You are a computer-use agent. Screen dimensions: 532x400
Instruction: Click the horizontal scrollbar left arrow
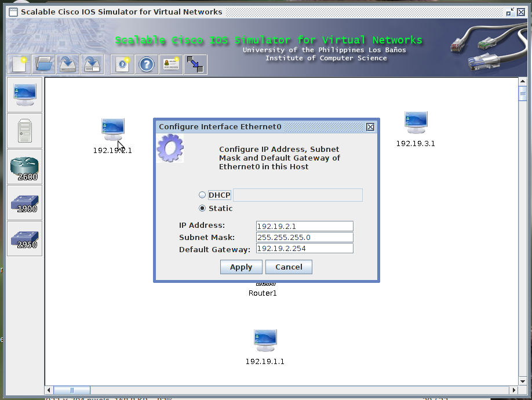pos(49,390)
